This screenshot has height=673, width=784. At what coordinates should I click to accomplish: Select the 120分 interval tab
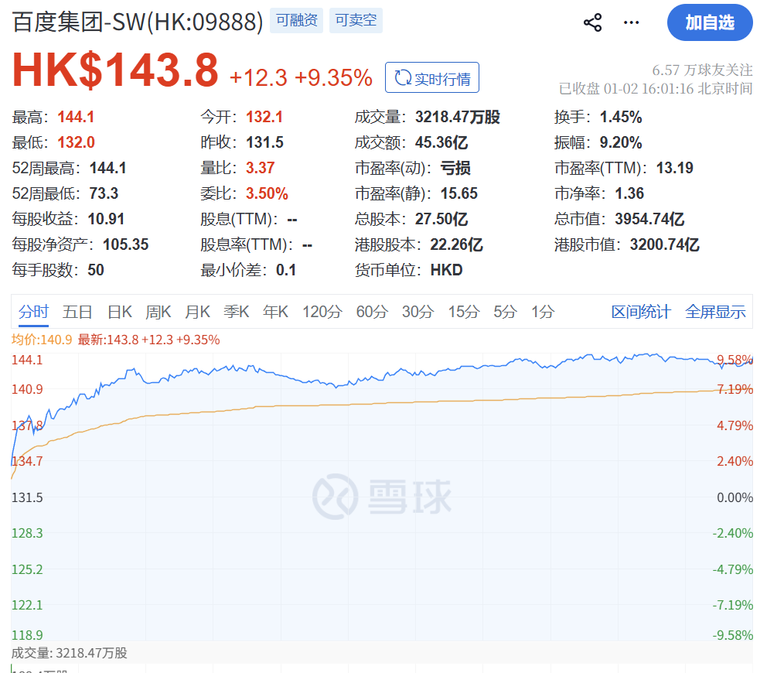pos(322,312)
